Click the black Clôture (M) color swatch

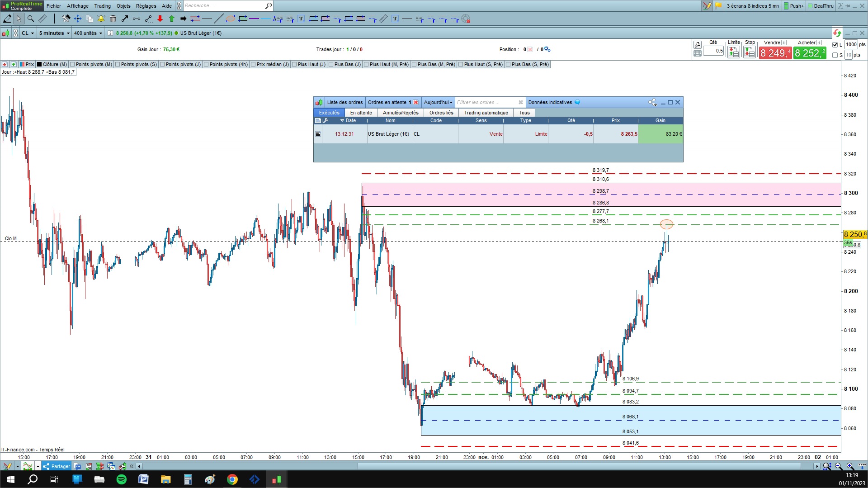(x=39, y=64)
